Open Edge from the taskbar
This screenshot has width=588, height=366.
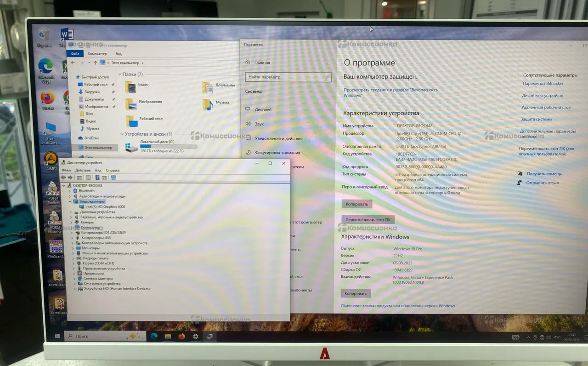[154, 336]
